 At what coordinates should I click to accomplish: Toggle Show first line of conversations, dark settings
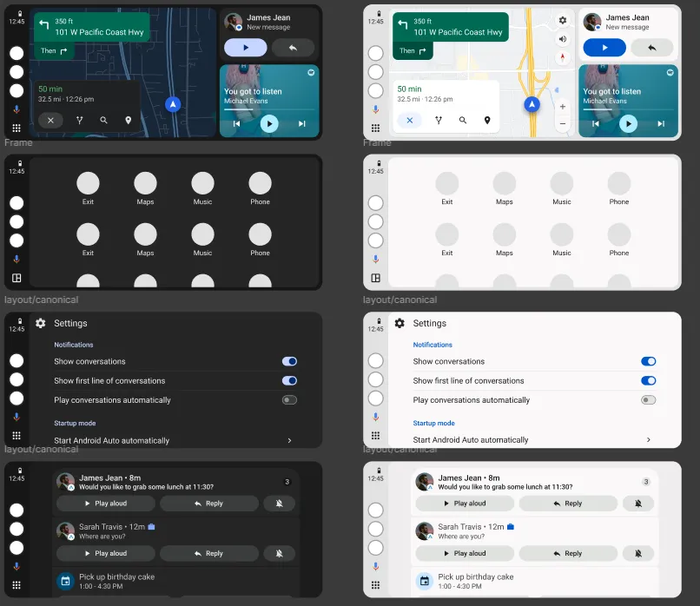[x=289, y=380]
